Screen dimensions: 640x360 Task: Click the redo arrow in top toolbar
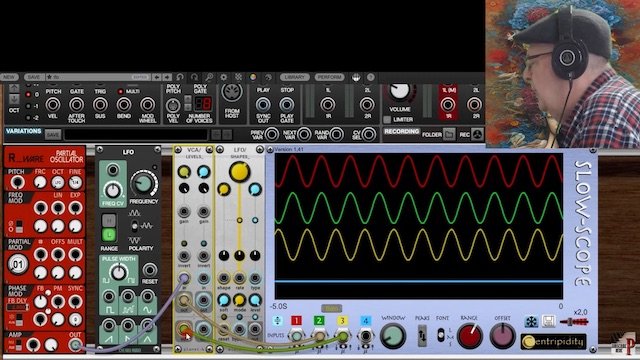pyautogui.click(x=194, y=77)
